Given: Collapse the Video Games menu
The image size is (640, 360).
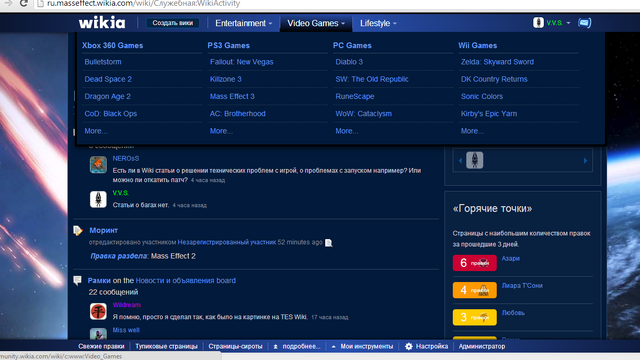Looking at the screenshot, I should 316,23.
